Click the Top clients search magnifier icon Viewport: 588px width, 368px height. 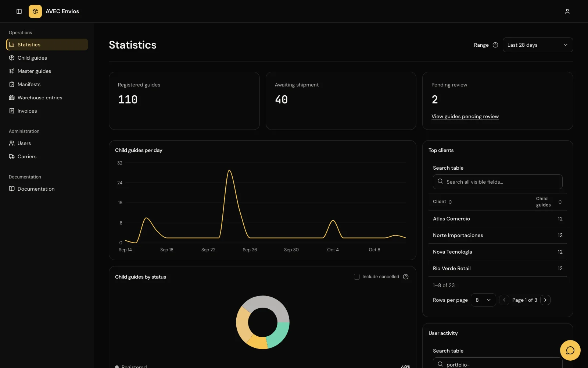(x=440, y=181)
